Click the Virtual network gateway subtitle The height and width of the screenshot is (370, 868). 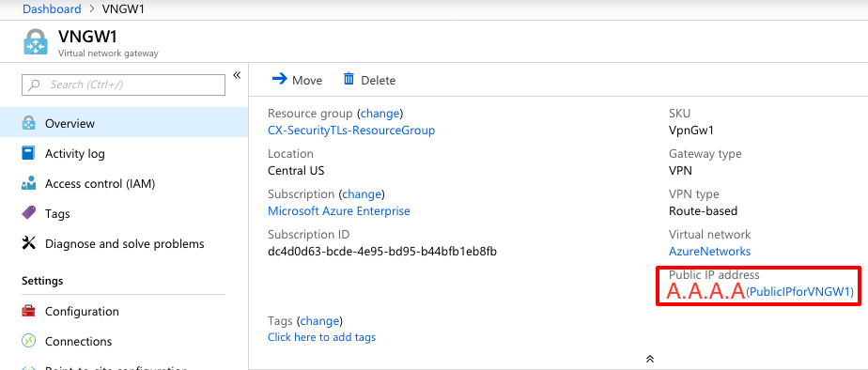click(109, 54)
